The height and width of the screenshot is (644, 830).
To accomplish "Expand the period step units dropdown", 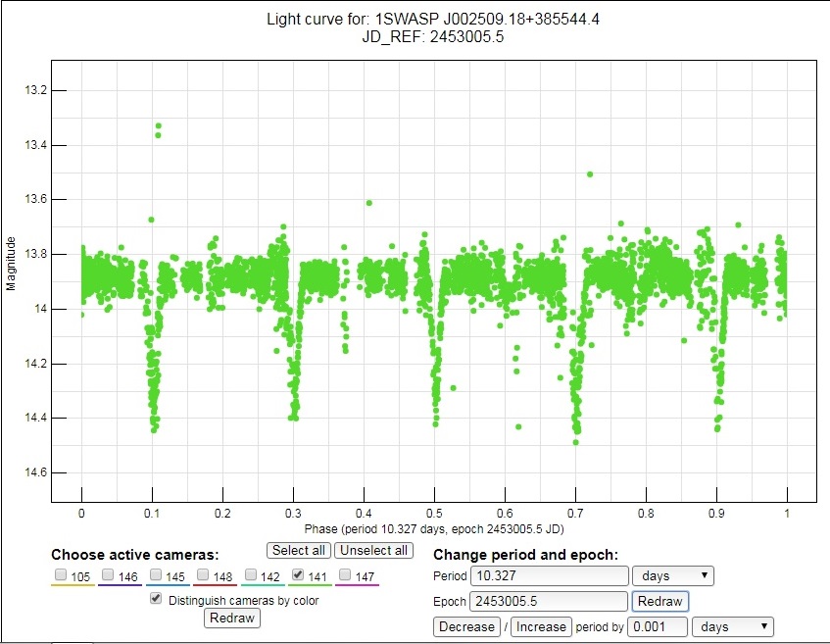I will coord(733,626).
